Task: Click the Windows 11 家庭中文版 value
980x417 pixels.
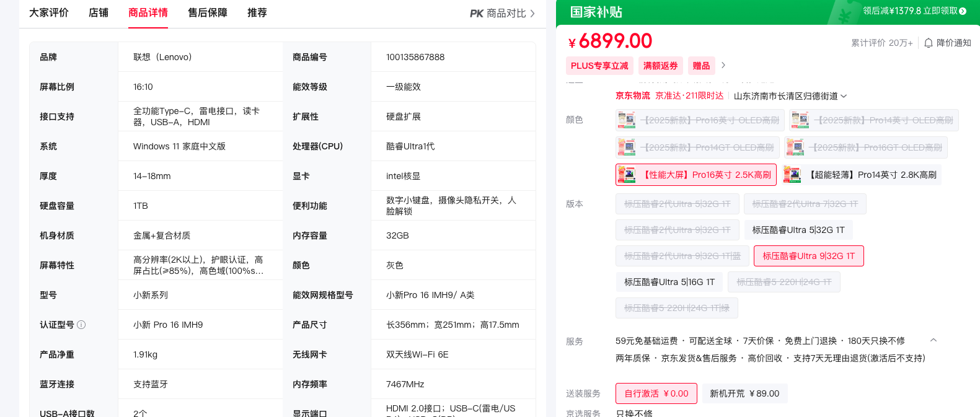Action: point(179,146)
